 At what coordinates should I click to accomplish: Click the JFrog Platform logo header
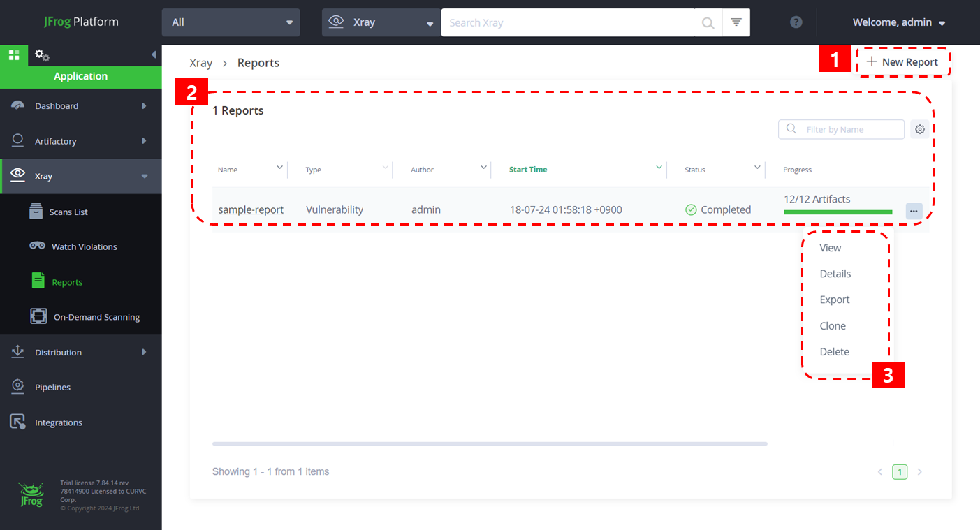80,22
